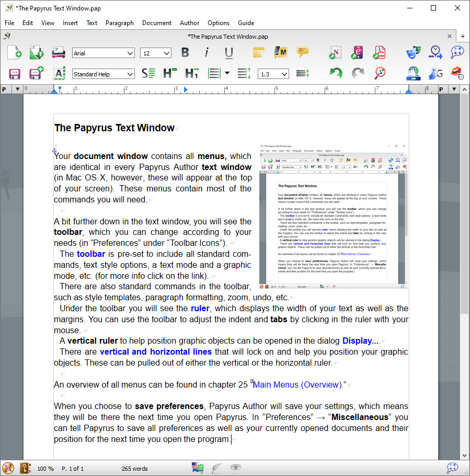470x476 pixels.
Task: Click the paragraph spacing icon
Action: 303,73
